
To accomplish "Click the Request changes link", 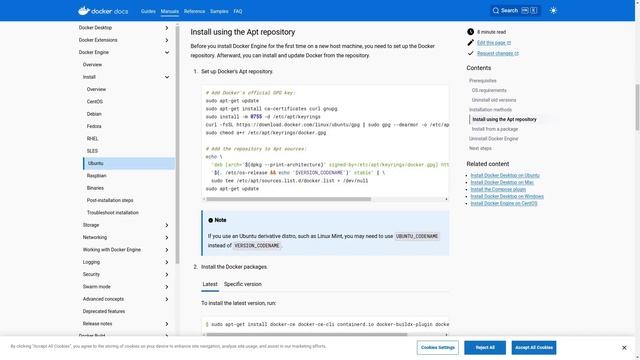I will (498, 53).
